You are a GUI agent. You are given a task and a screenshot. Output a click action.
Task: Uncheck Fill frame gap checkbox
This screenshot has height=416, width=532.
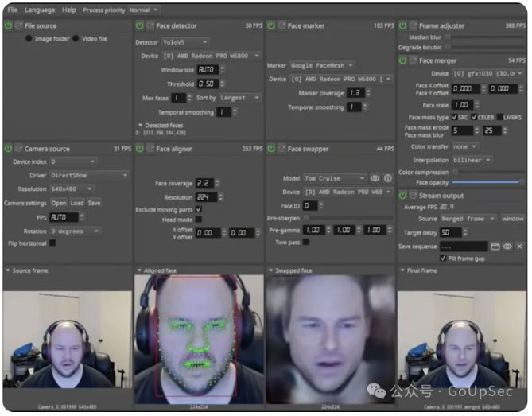(x=443, y=259)
